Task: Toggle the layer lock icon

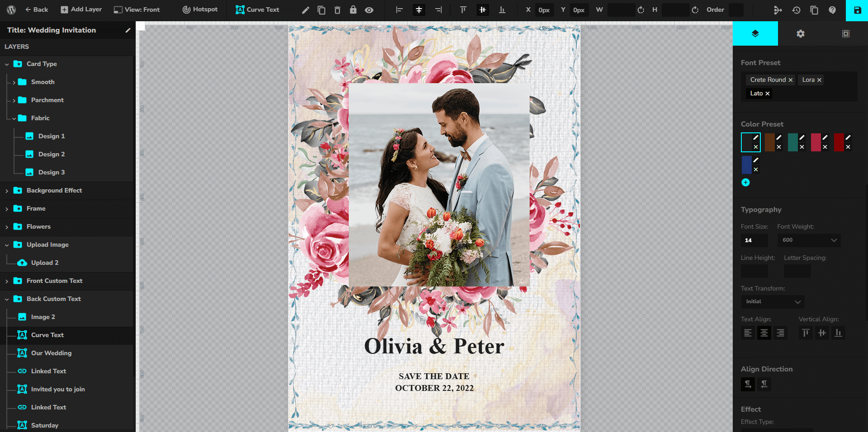Action: point(353,10)
